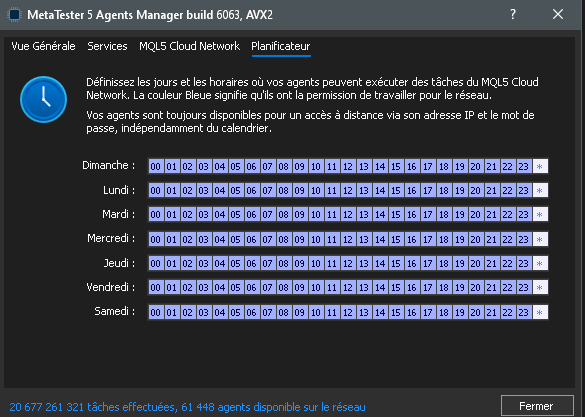Click the blue clock scheduler icon
585x417 pixels.
tap(43, 100)
